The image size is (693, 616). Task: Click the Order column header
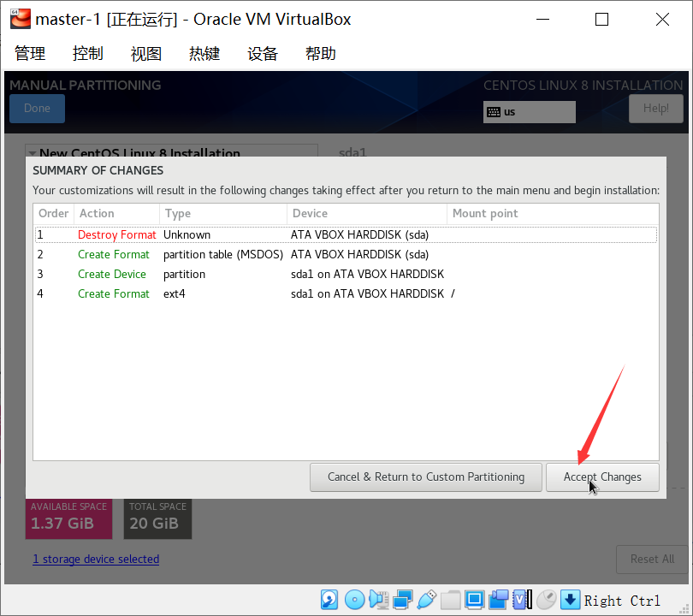(54, 213)
